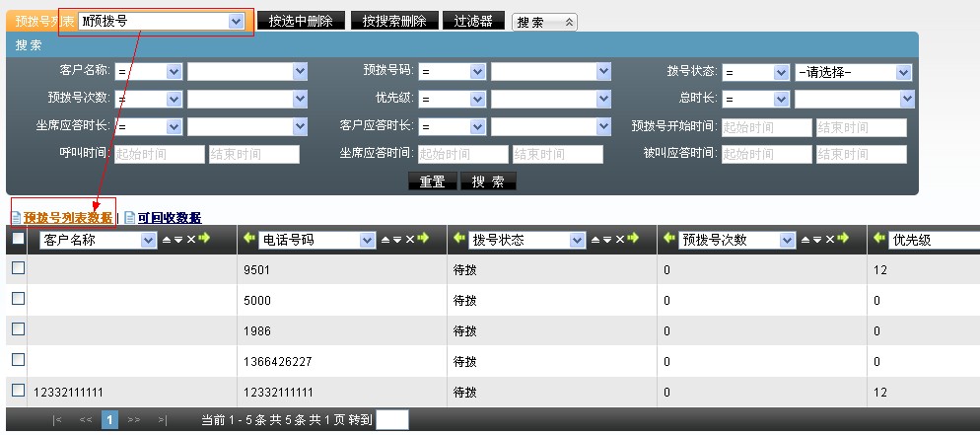Open 拨号状态 -请选择- value dropdown
The image size is (980, 435).
[902, 73]
